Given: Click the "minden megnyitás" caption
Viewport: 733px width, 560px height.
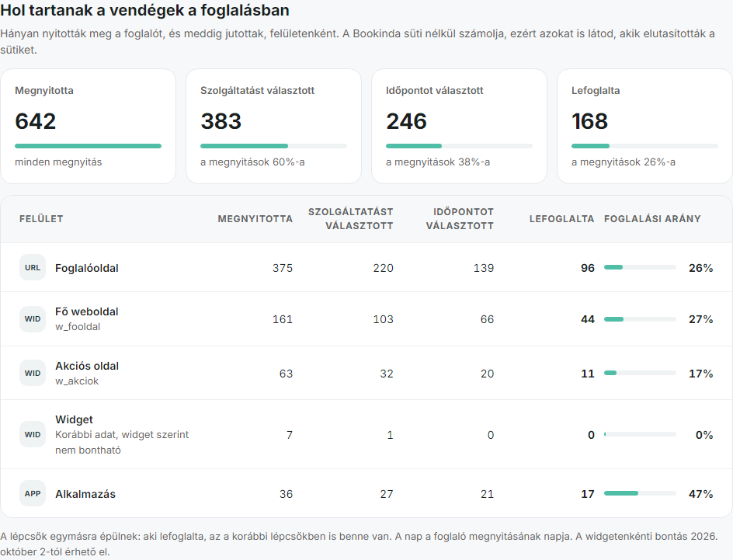Looking at the screenshot, I should click(x=58, y=162).
